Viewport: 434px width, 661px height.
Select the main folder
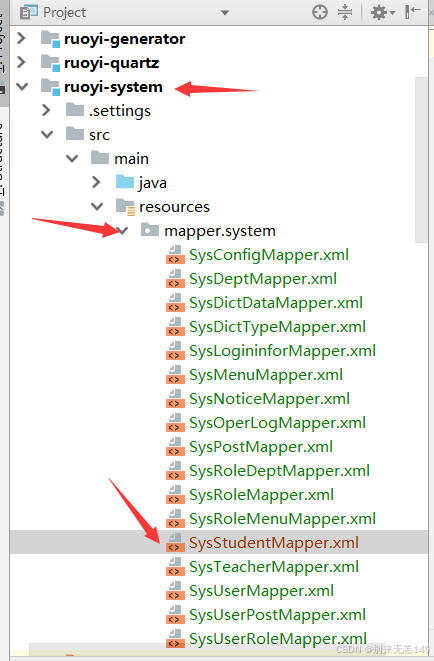[x=131, y=159]
